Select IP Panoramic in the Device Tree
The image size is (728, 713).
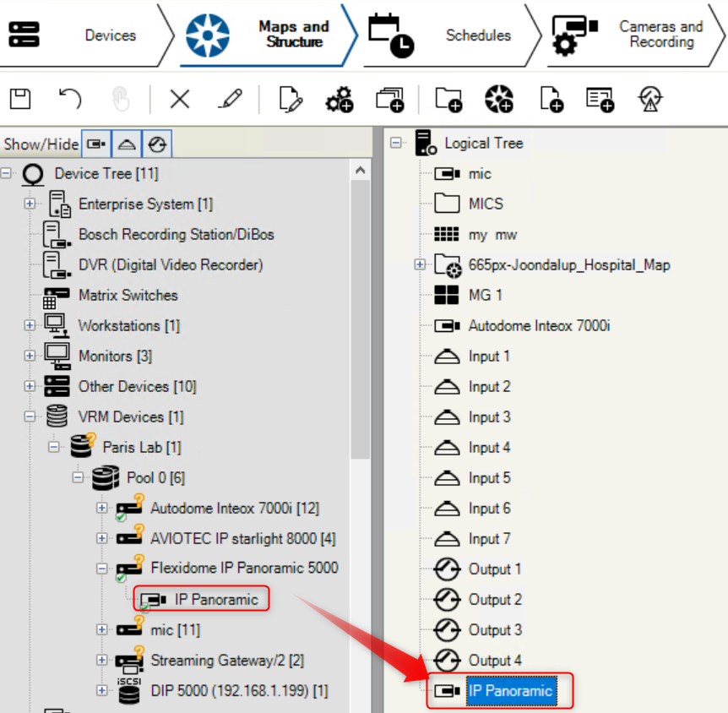click(x=215, y=600)
